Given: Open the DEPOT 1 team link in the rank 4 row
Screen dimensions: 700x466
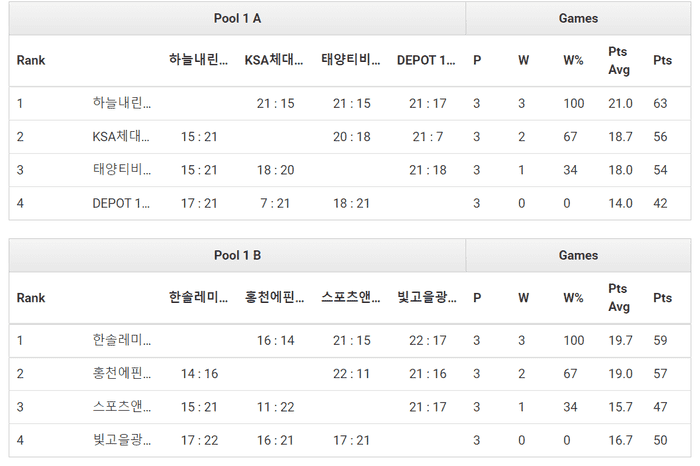Looking at the screenshot, I should click(121, 204).
